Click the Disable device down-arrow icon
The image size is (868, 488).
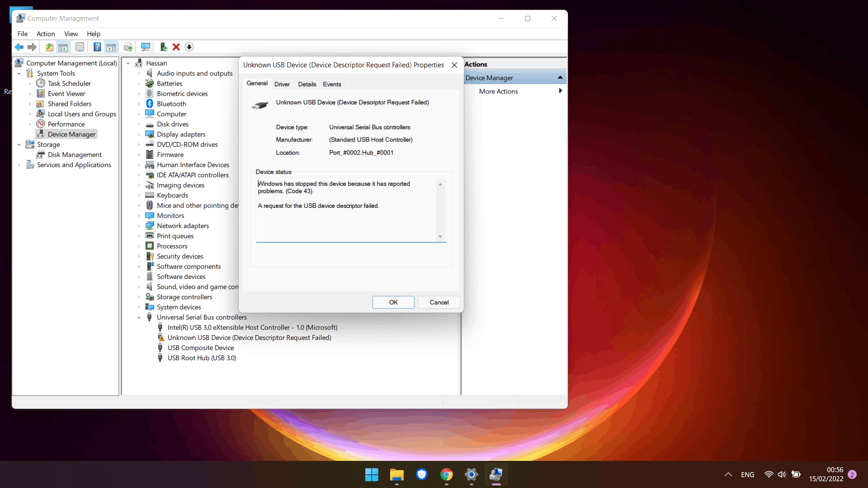click(x=189, y=47)
